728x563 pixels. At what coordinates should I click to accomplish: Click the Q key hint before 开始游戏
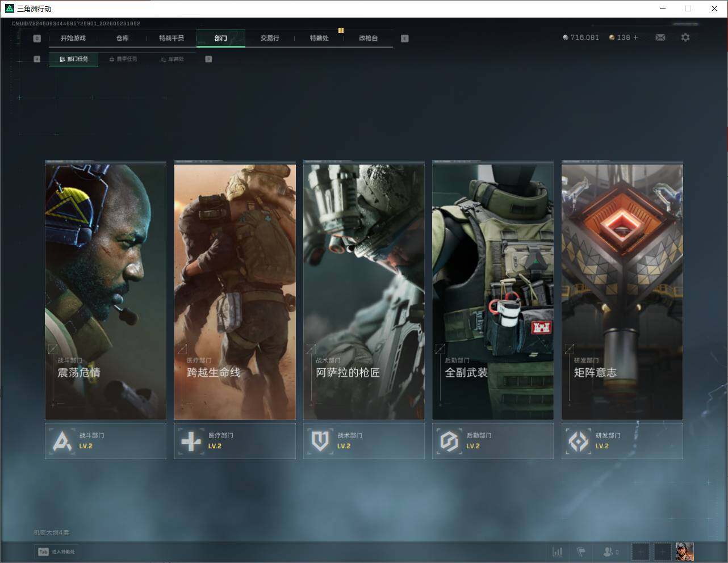(x=37, y=39)
